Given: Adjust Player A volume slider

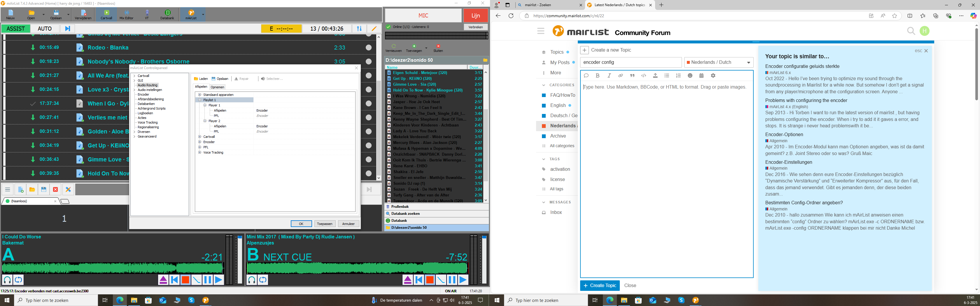Looking at the screenshot, I should tap(240, 260).
